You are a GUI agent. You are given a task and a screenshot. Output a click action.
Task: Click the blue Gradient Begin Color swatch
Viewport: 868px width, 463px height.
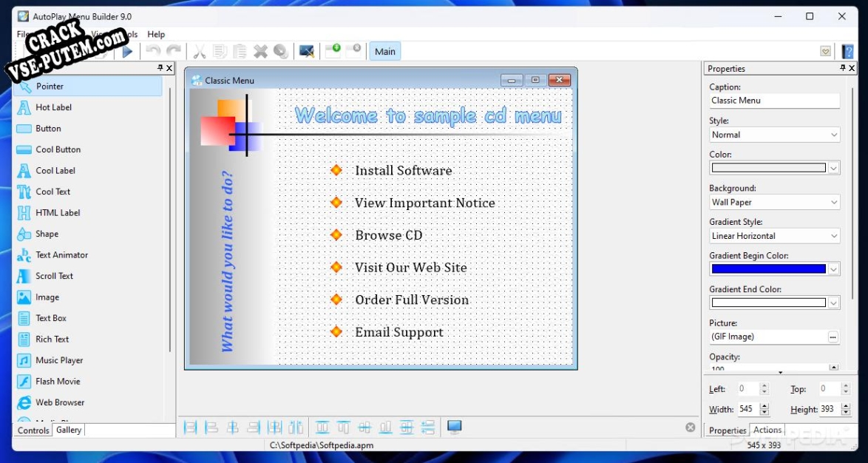pos(769,269)
